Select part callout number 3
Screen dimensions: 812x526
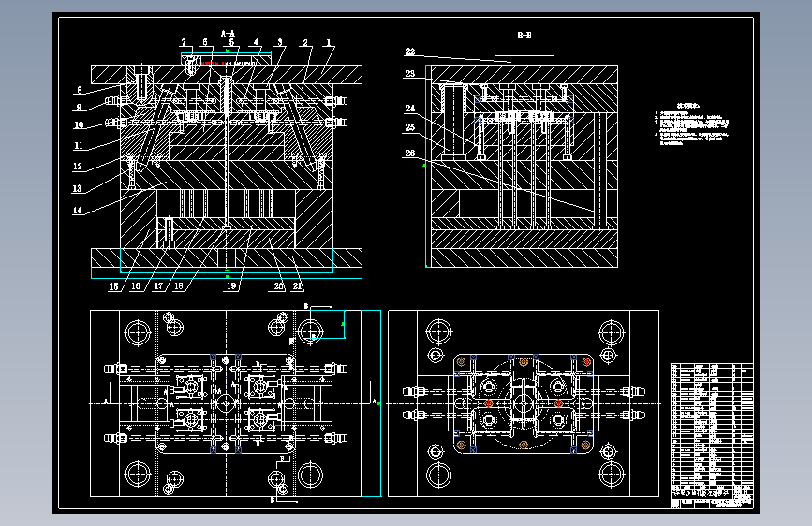tap(280, 42)
